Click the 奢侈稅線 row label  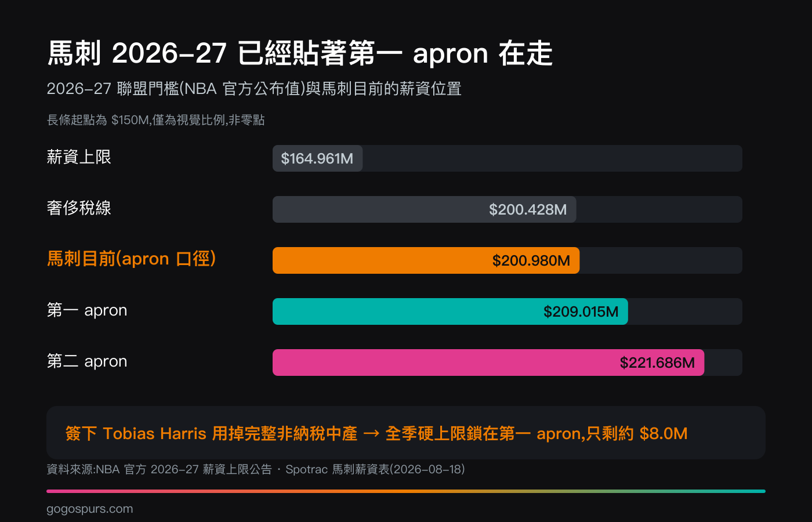pyautogui.click(x=79, y=208)
